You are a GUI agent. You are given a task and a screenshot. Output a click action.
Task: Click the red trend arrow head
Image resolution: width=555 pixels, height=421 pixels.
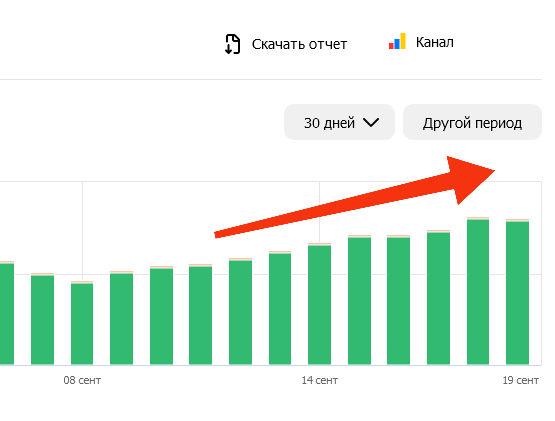tap(469, 179)
